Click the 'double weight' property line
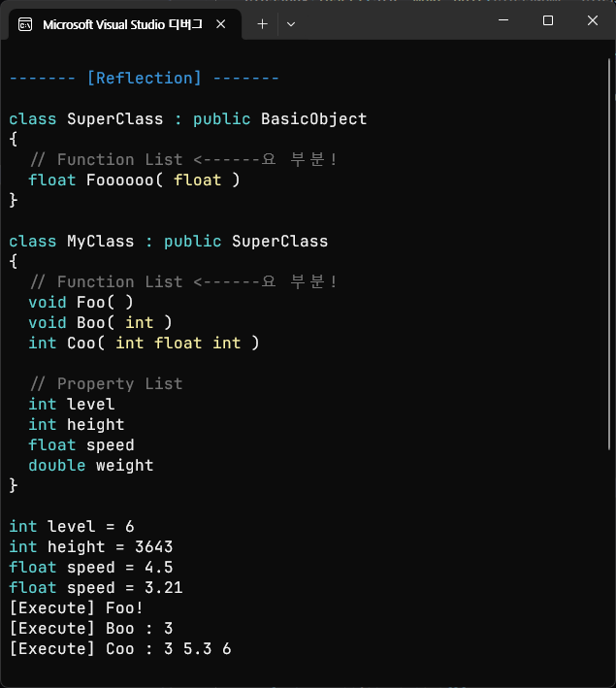Screen dimensions: 616x688 [90, 465]
